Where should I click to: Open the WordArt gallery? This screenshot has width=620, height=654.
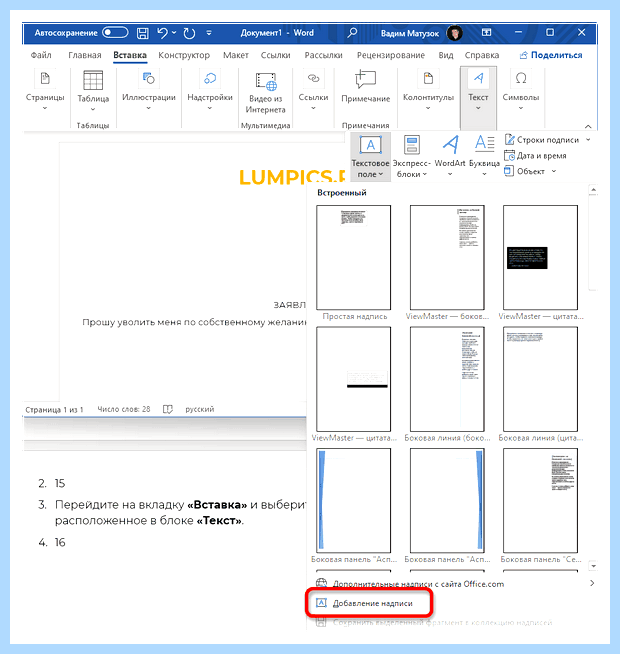pyautogui.click(x=450, y=156)
